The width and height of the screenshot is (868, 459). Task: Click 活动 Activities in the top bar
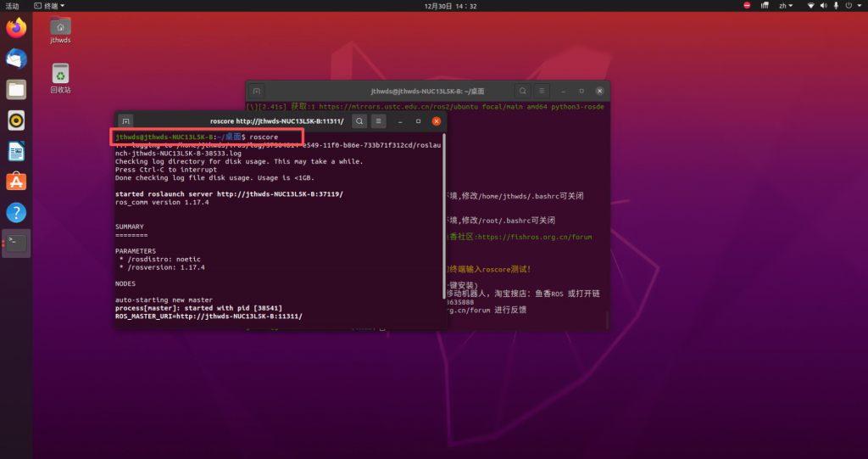click(x=13, y=6)
